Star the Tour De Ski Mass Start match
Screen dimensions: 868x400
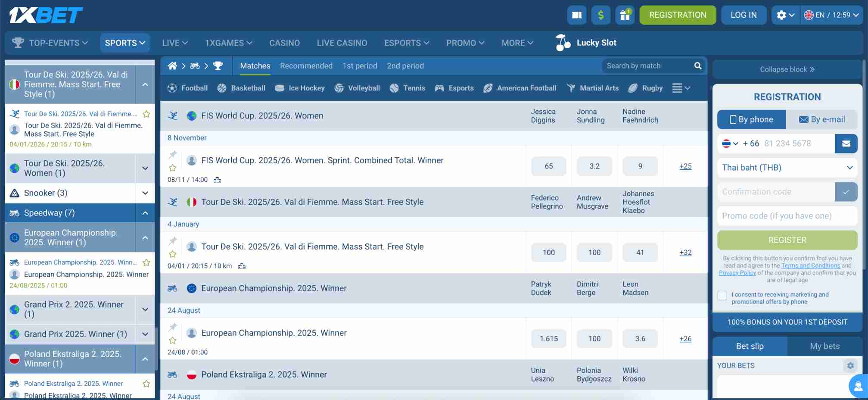pos(173,254)
